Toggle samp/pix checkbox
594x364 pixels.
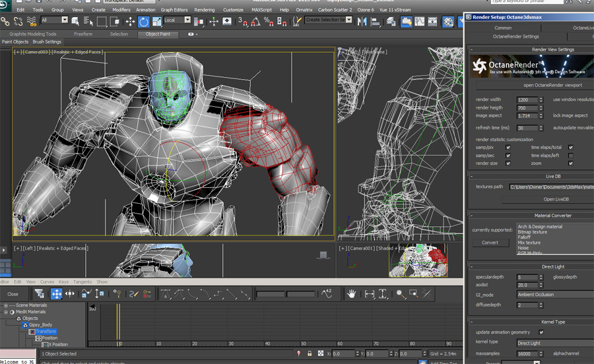[508, 147]
